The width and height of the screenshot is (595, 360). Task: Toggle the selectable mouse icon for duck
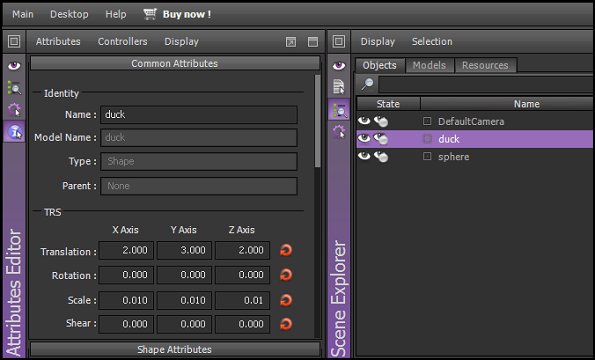pos(381,139)
